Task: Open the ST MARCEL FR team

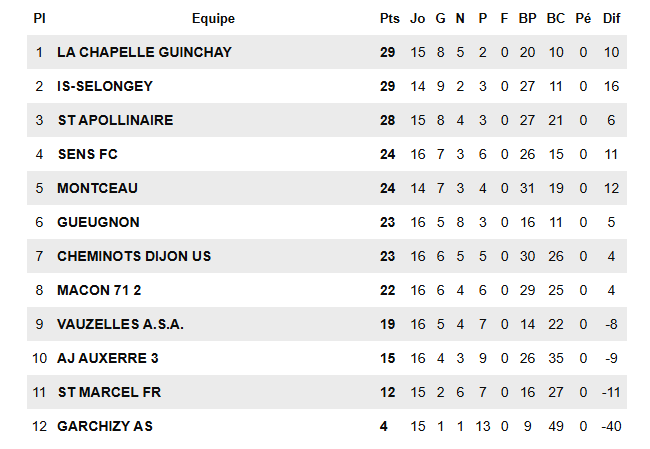Action: point(109,392)
